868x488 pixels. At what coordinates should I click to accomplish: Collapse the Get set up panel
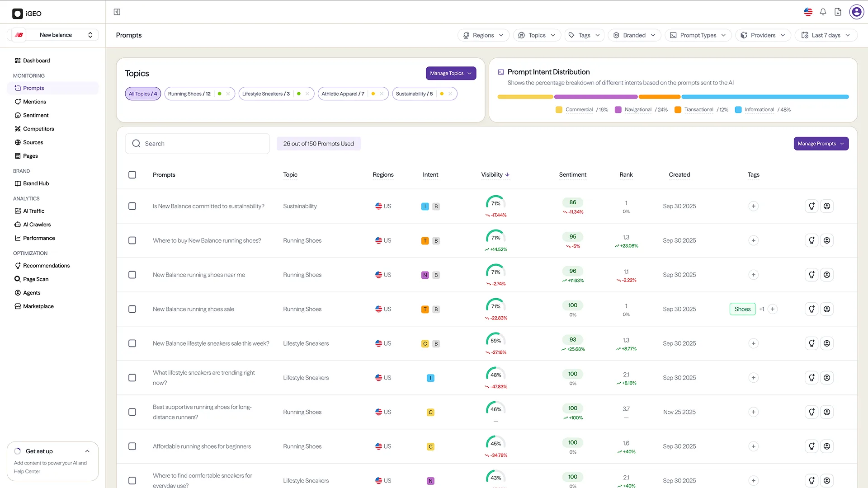[x=87, y=451]
